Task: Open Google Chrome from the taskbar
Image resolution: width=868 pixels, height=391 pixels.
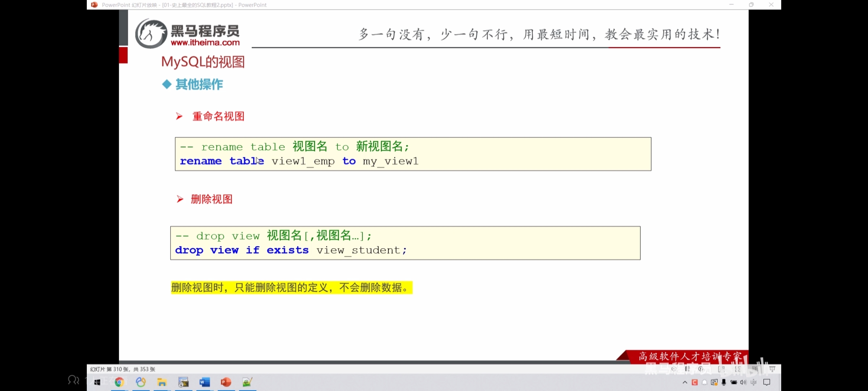Action: click(x=119, y=382)
